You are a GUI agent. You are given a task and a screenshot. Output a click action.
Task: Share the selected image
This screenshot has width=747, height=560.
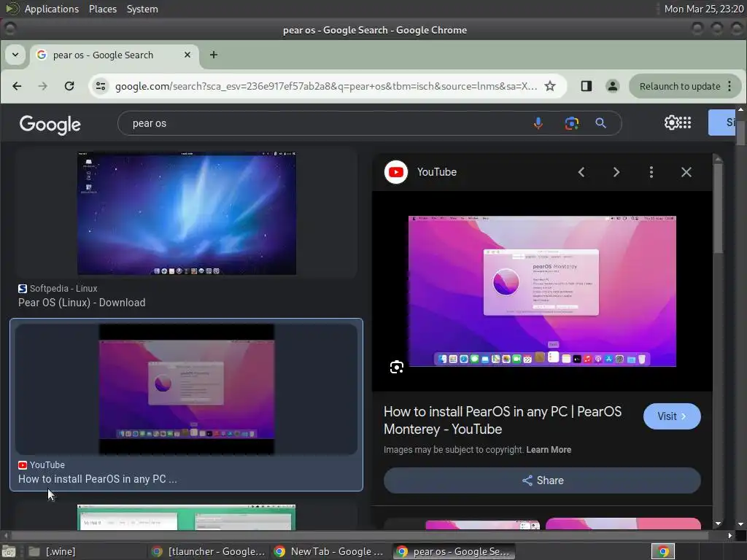[x=542, y=481]
